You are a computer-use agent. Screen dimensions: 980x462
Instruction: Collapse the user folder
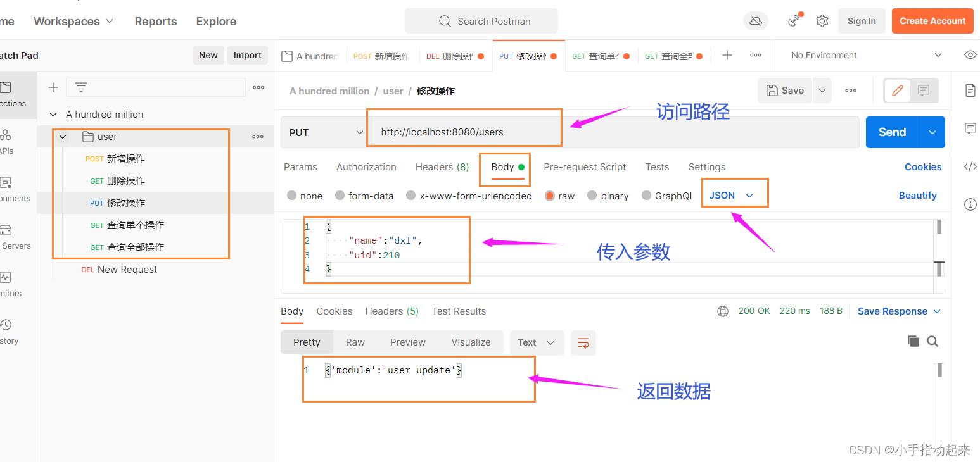click(63, 137)
